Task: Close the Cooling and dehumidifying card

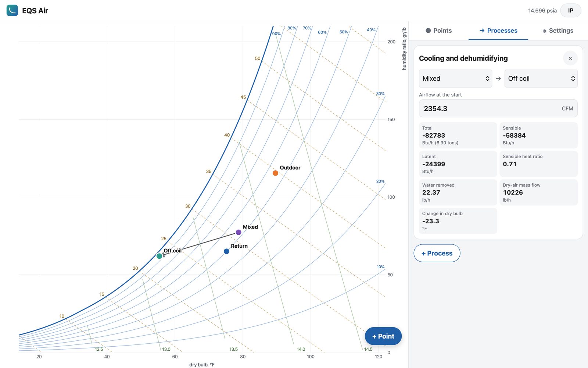Action: [x=570, y=58]
